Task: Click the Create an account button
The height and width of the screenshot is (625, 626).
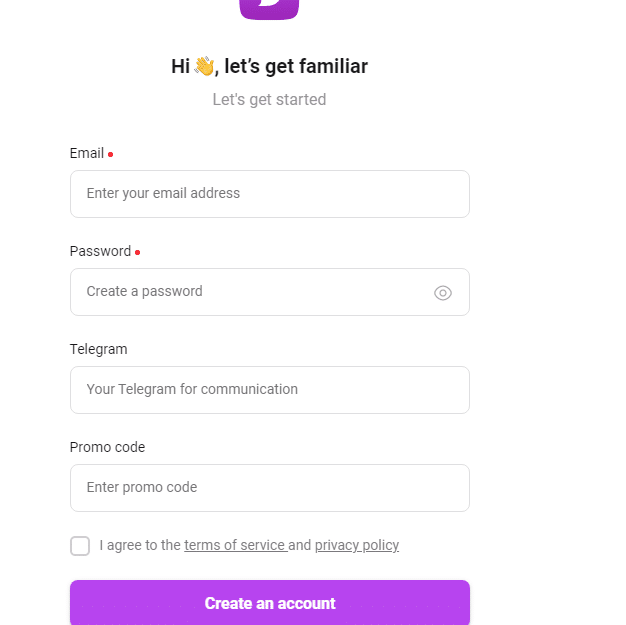Action: pyautogui.click(x=270, y=603)
